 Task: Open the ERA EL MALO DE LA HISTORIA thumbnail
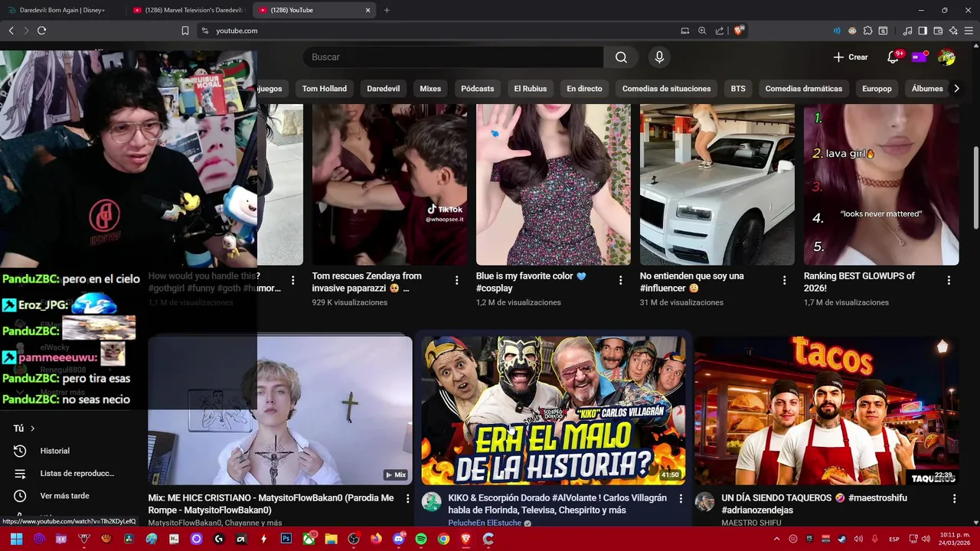pyautogui.click(x=553, y=410)
